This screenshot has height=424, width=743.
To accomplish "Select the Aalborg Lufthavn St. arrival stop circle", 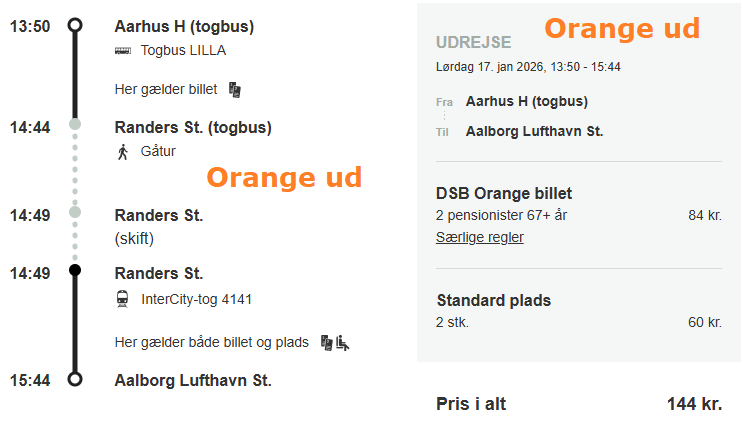I will coord(74,379).
